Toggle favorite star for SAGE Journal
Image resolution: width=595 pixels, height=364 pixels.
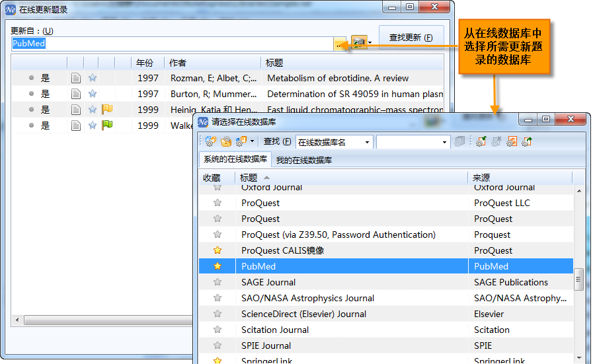click(218, 282)
